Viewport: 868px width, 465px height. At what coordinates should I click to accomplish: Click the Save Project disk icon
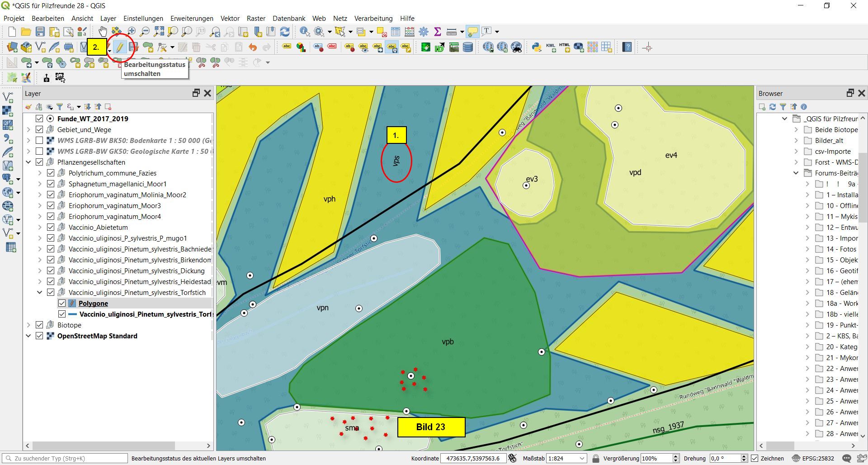40,31
